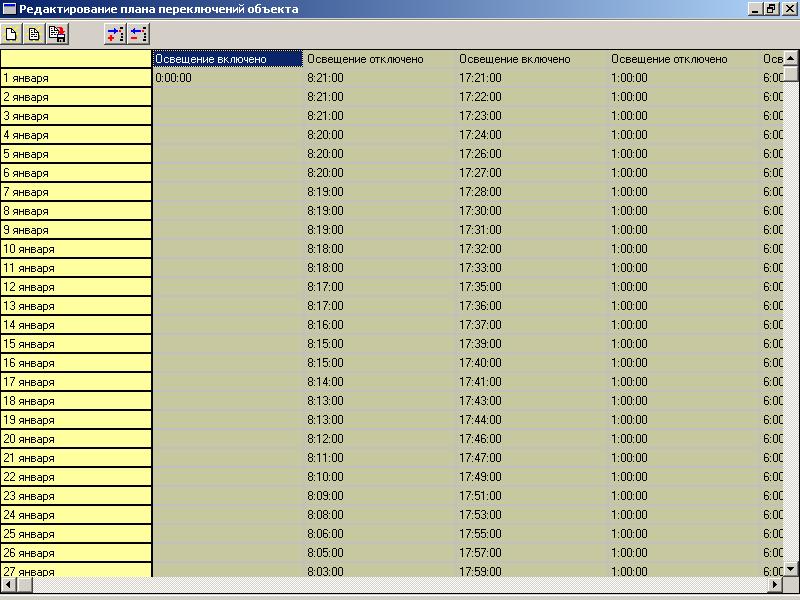Click the horizontal scrollbar right arrow

774,585
